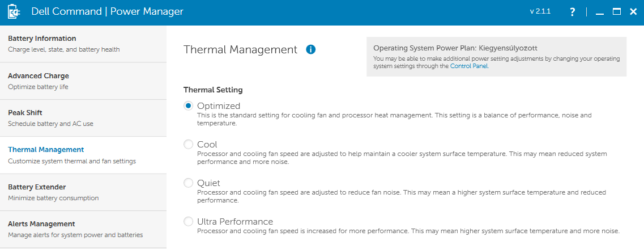This screenshot has width=644, height=249.
Task: Choose the Quiet thermal setting radio button
Action: tap(188, 183)
